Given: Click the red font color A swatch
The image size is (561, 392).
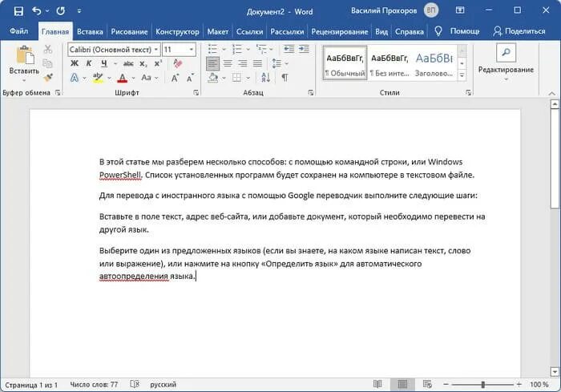Looking at the screenshot, I should click(123, 78).
